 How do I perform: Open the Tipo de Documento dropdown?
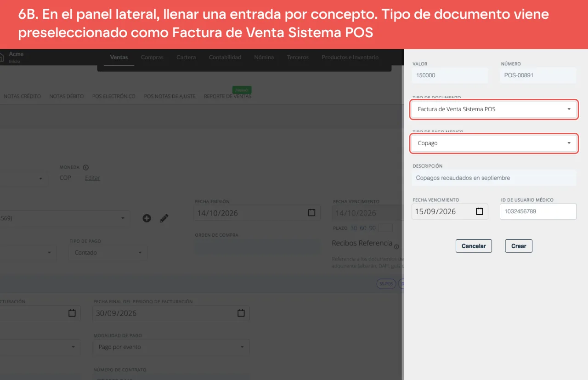[x=494, y=109]
